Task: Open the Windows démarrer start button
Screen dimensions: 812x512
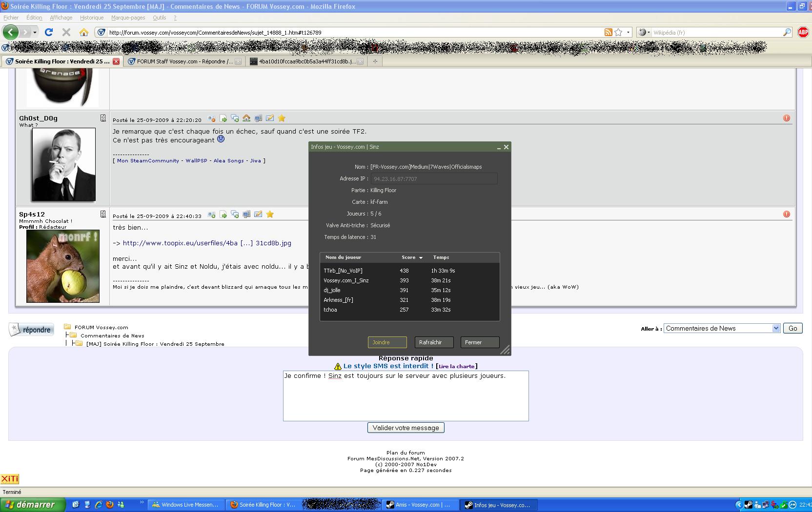Action: (x=33, y=505)
